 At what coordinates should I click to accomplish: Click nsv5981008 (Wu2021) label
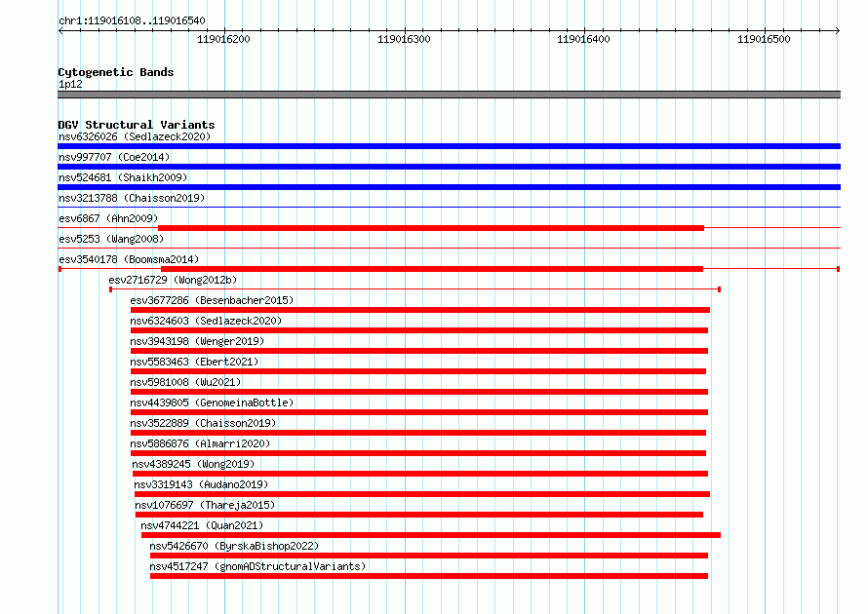click(x=185, y=382)
